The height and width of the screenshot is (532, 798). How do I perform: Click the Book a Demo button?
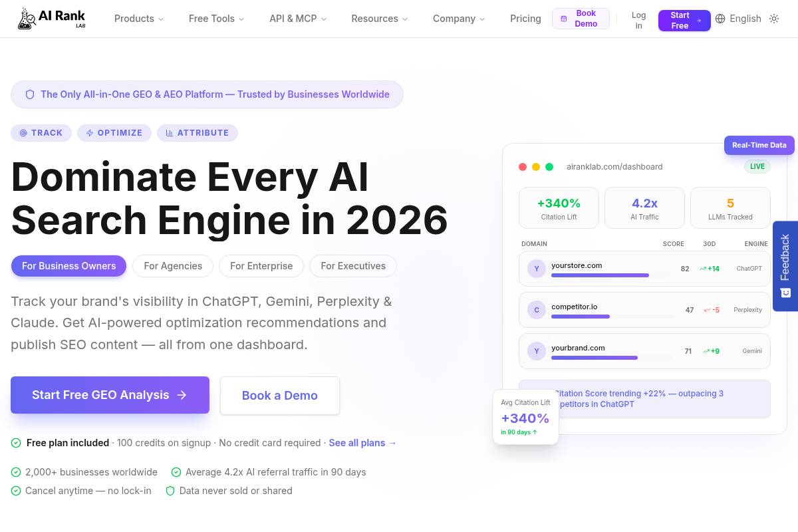[x=280, y=396]
